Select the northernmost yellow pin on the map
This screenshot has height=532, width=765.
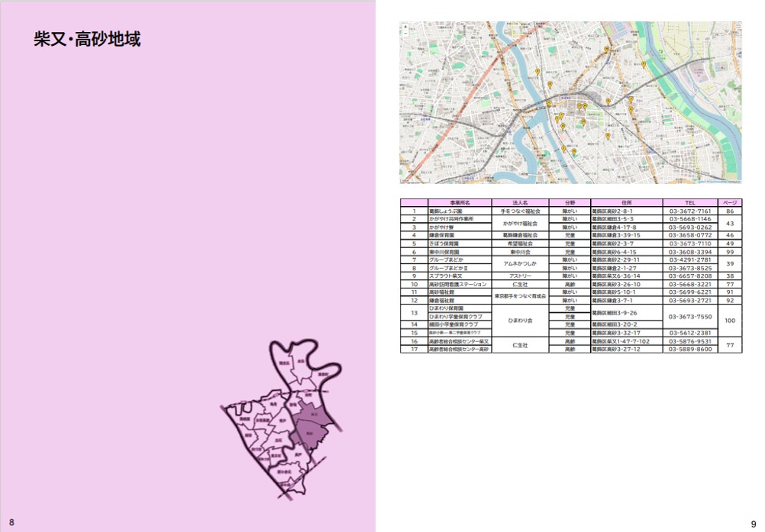(606, 50)
